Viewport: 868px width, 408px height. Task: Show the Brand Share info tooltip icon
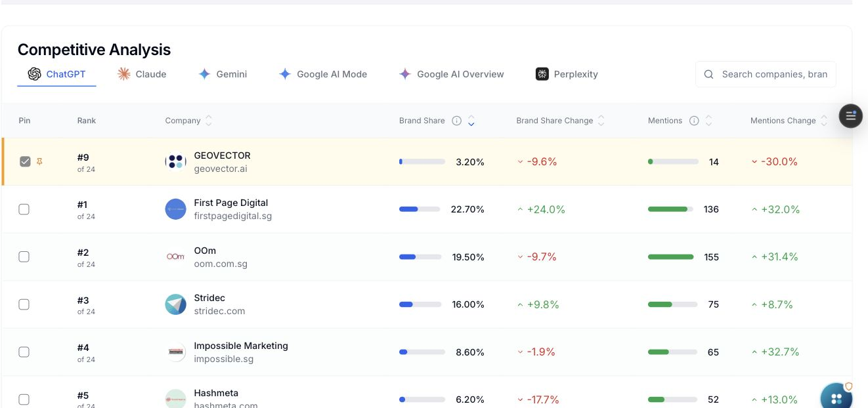click(457, 121)
